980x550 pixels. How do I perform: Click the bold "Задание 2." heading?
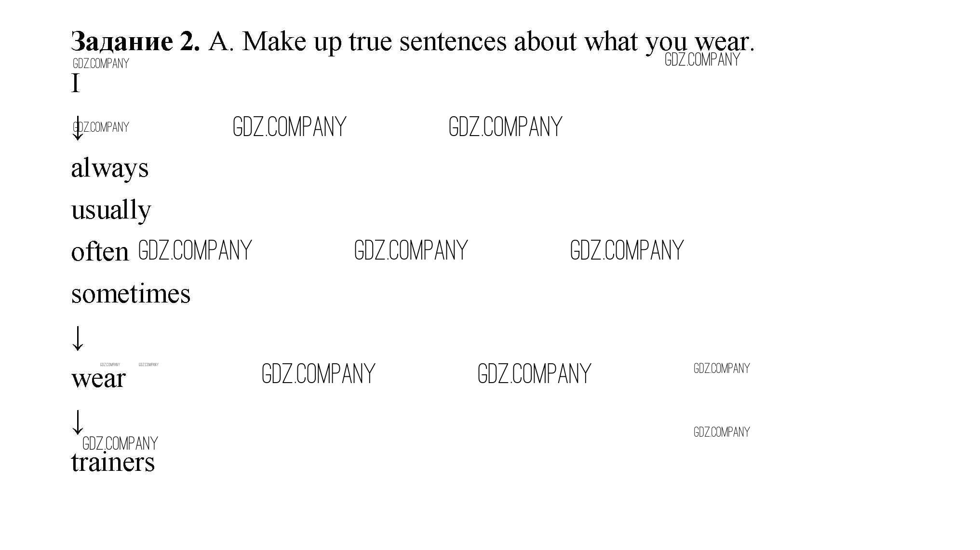click(x=135, y=41)
